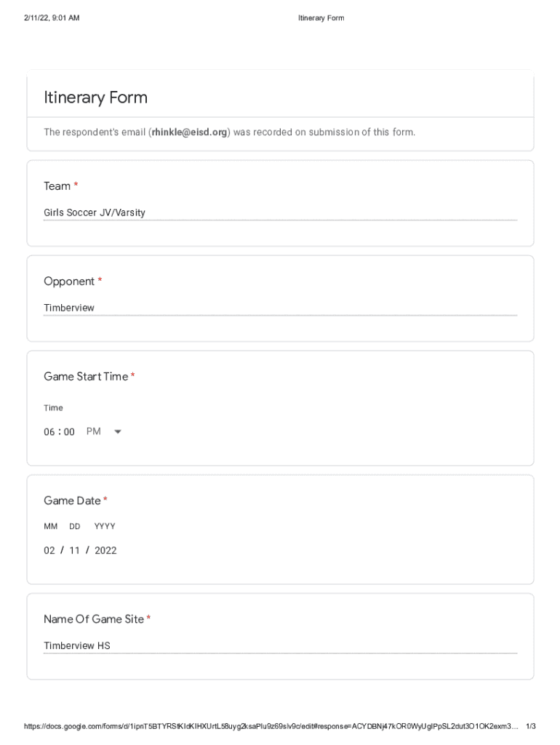Click the Team answer 'Girls Soccer JV/Varsity'
The height and width of the screenshot is (745, 560).
click(95, 213)
